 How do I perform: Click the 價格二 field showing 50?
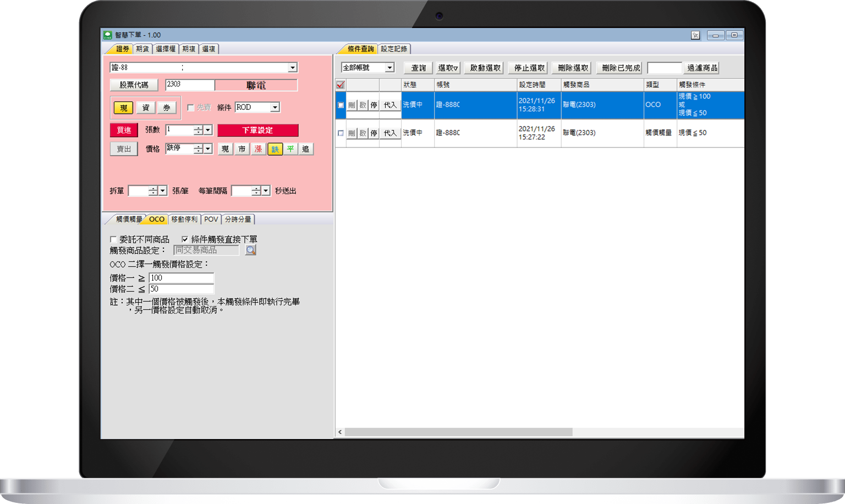point(181,289)
